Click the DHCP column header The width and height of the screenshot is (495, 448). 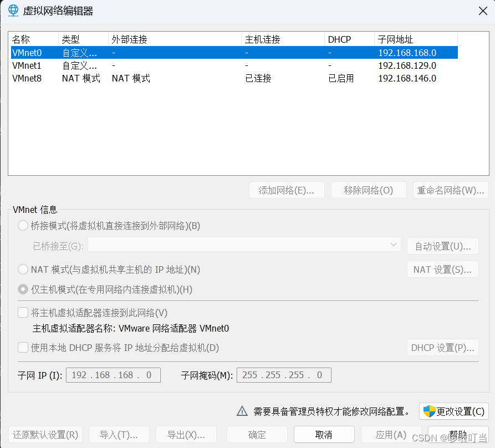pyautogui.click(x=349, y=39)
